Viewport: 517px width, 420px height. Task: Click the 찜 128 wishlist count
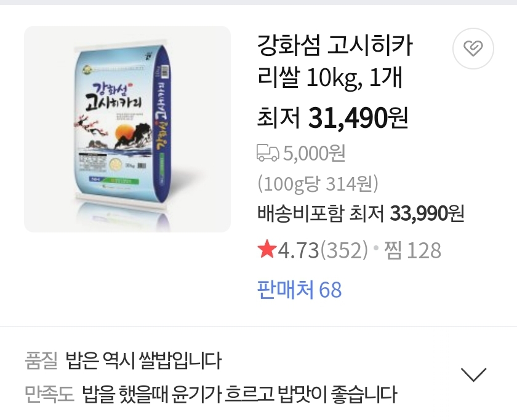pos(413,250)
